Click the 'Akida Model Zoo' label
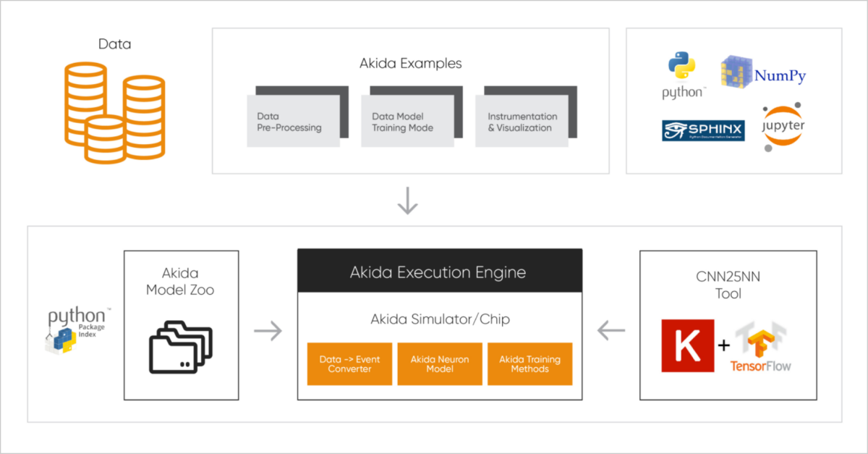The image size is (868, 454). point(181,282)
